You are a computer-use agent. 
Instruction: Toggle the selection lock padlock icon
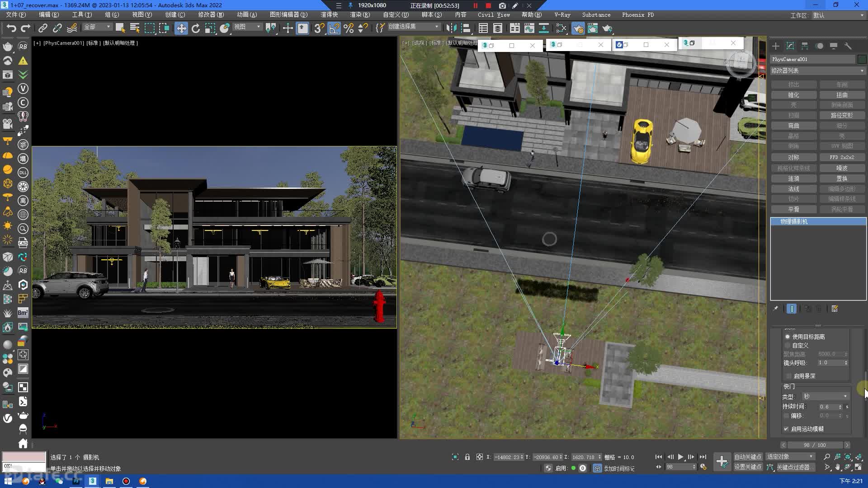pos(467,457)
